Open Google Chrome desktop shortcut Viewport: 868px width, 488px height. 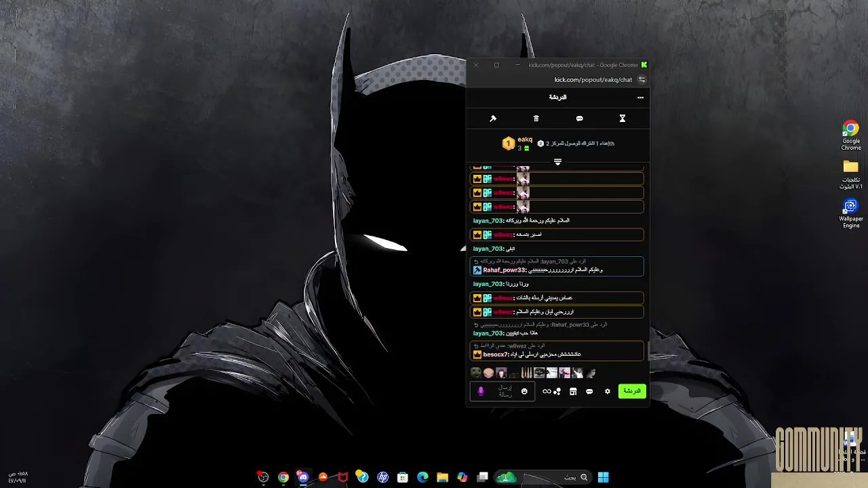(851, 136)
